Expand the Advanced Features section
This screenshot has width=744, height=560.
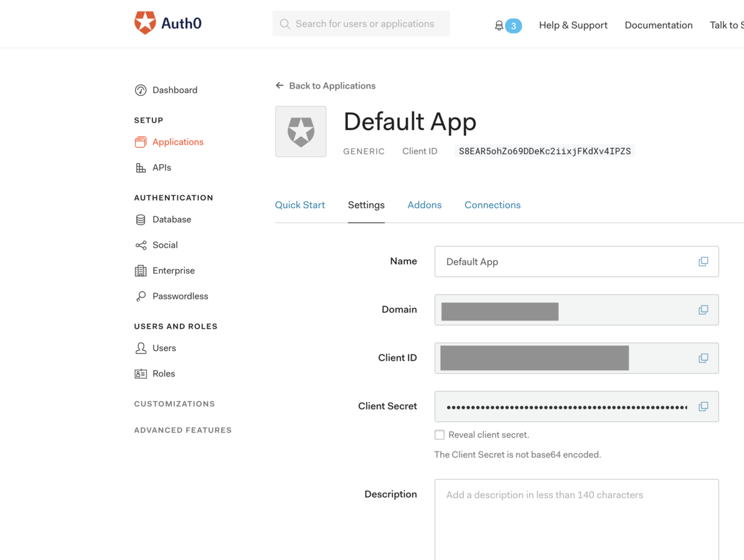[x=183, y=430]
